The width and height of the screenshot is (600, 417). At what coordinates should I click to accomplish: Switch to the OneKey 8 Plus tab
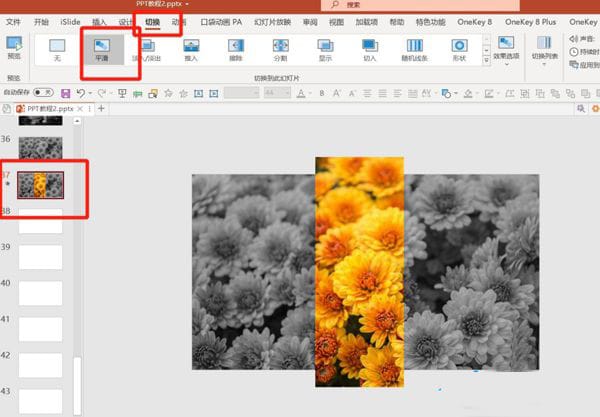[530, 22]
